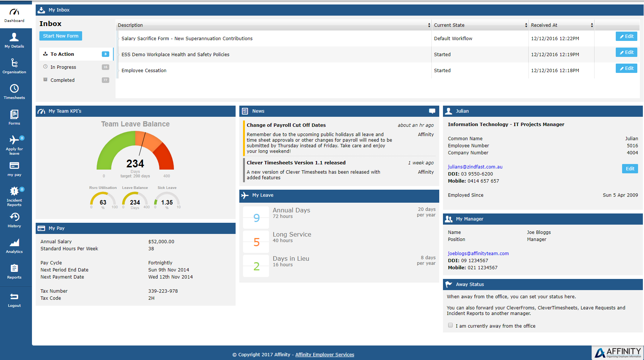Image resolution: width=644 pixels, height=360 pixels.
Task: Sort the Description column
Action: 428,25
